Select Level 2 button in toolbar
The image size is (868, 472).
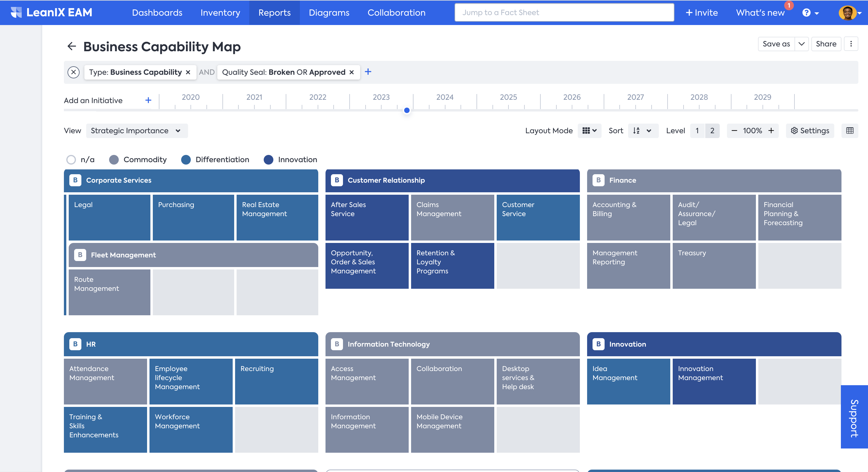712,131
